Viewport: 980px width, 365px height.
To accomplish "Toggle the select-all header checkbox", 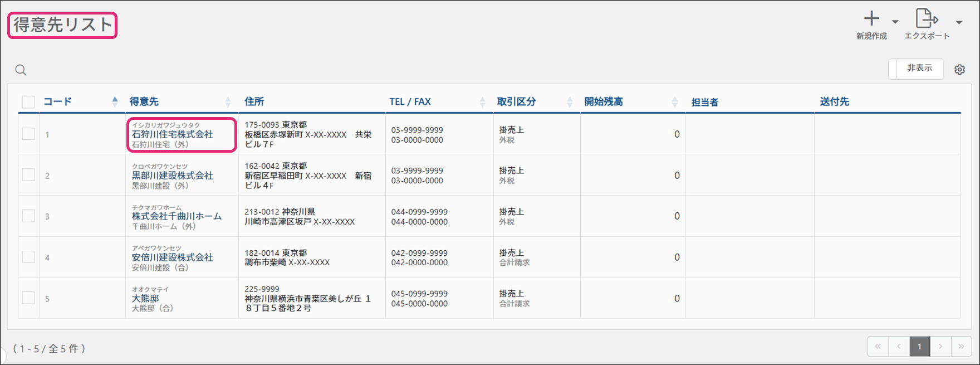I will (x=28, y=102).
